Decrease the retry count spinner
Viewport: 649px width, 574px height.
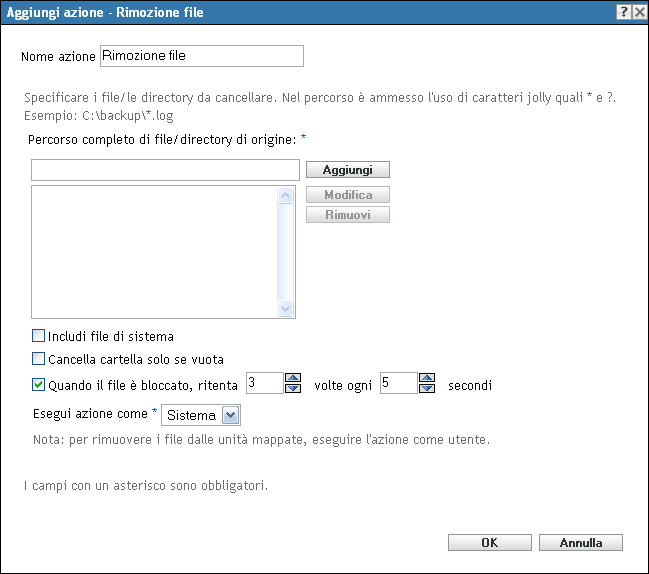click(293, 389)
